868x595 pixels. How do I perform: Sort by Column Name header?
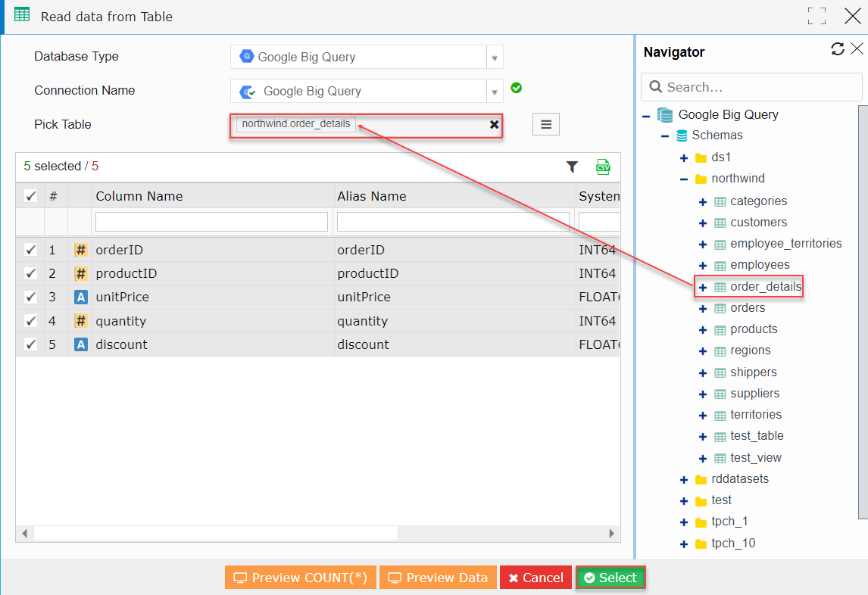coord(139,196)
